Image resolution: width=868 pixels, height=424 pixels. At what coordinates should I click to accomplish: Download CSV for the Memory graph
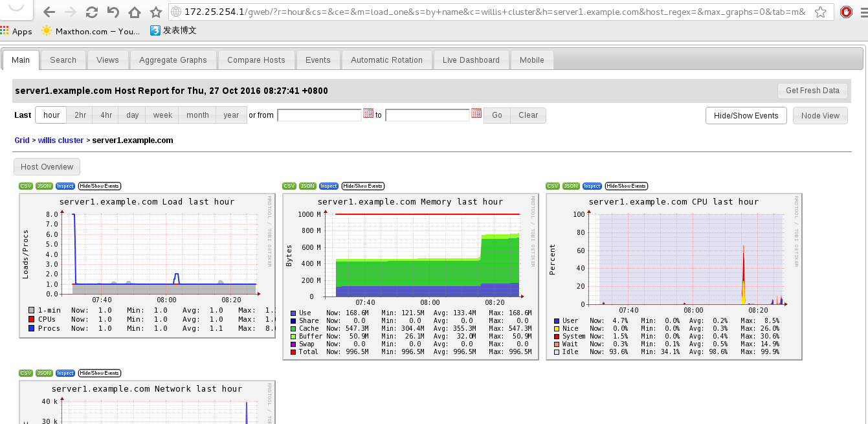coord(289,186)
